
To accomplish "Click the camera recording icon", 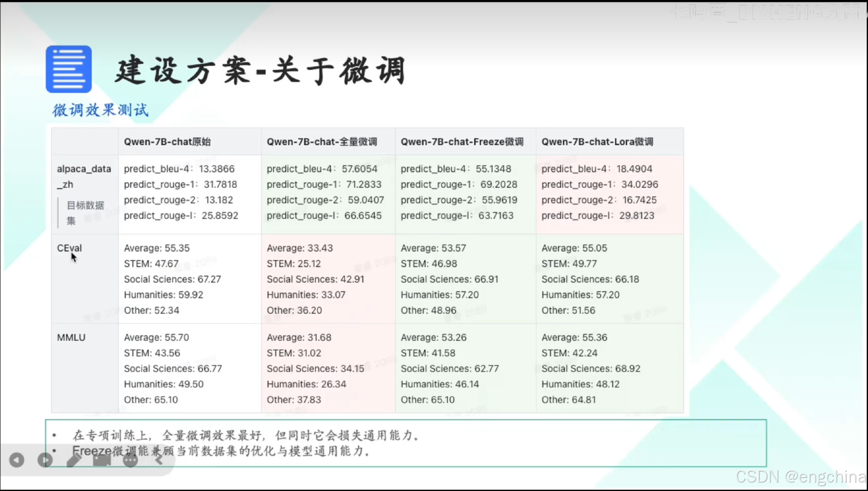I will point(102,460).
